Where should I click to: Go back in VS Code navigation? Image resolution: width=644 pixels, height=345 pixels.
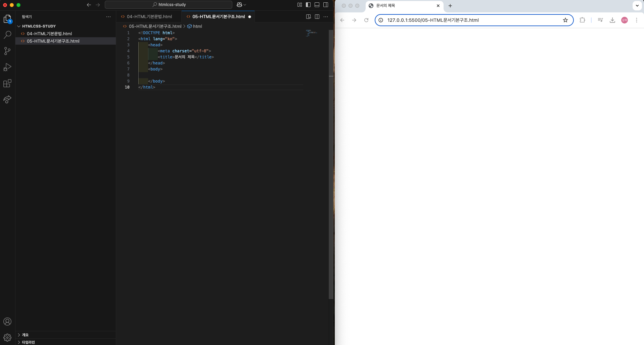click(x=89, y=5)
